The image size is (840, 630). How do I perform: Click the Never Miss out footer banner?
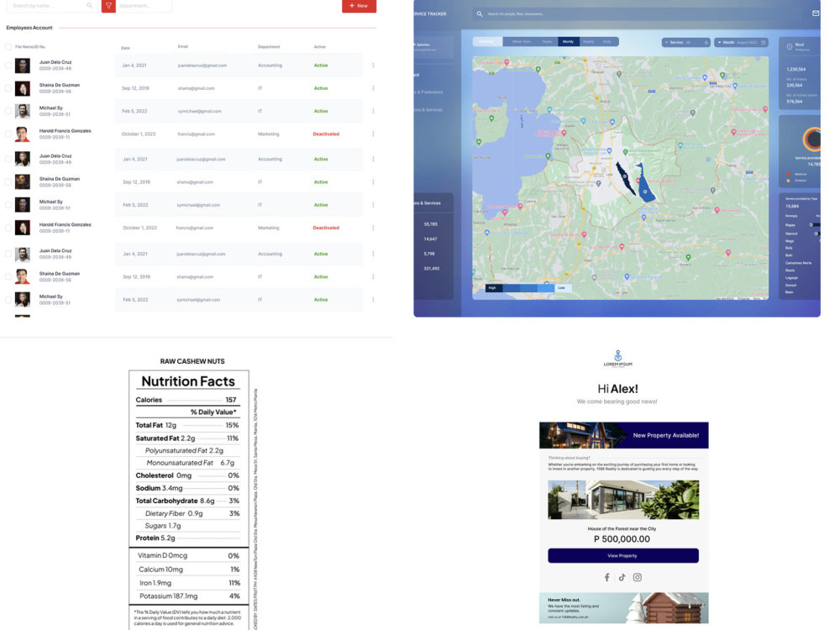623,607
